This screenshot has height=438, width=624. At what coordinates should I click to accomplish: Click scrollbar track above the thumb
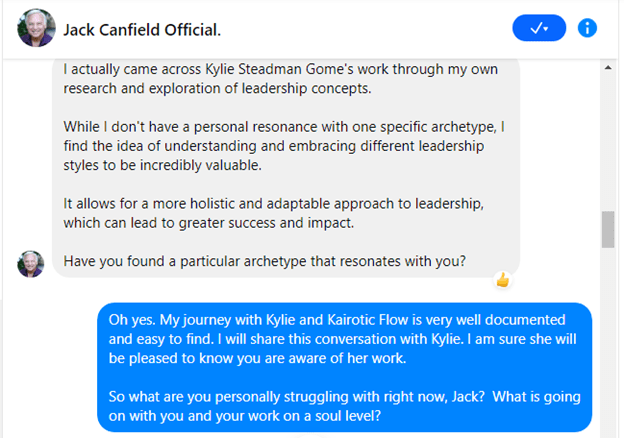point(608,140)
